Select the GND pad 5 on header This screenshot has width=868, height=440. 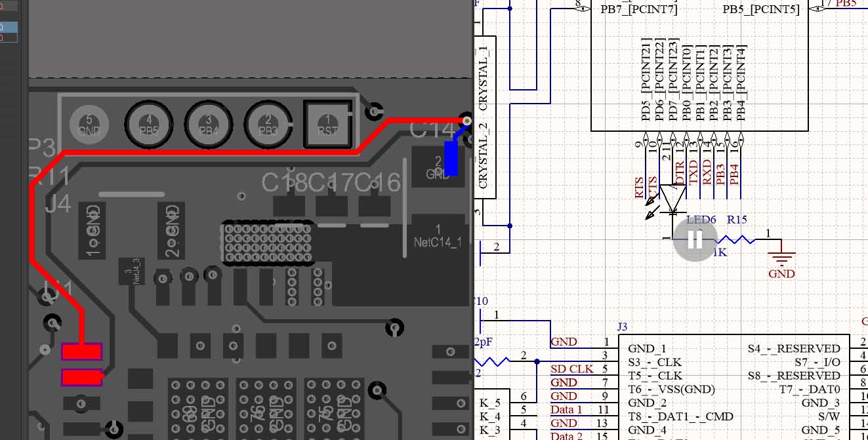[x=89, y=123]
